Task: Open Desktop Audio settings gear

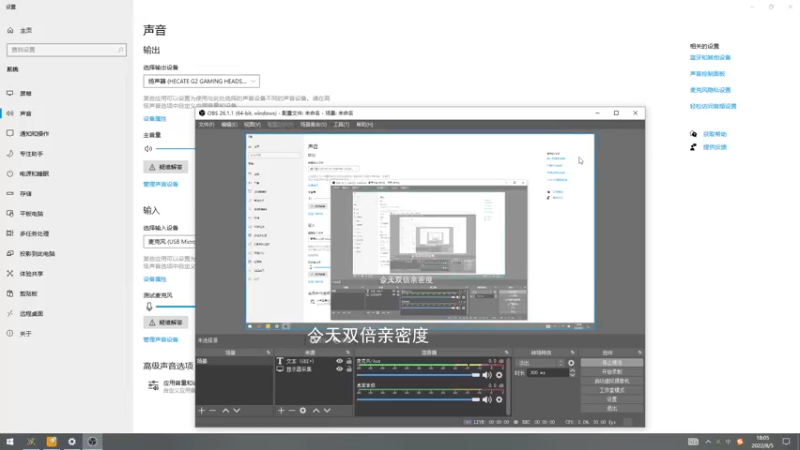Action: (x=499, y=399)
